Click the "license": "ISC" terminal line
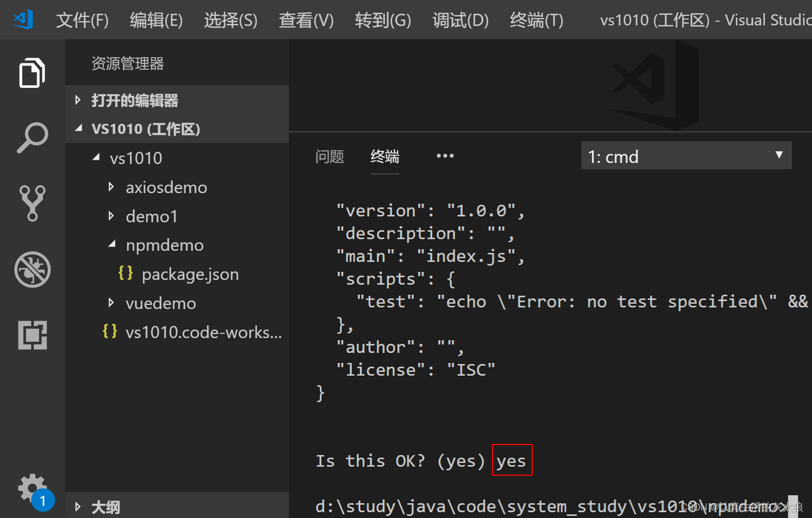Viewport: 812px width, 518px height. [x=416, y=369]
